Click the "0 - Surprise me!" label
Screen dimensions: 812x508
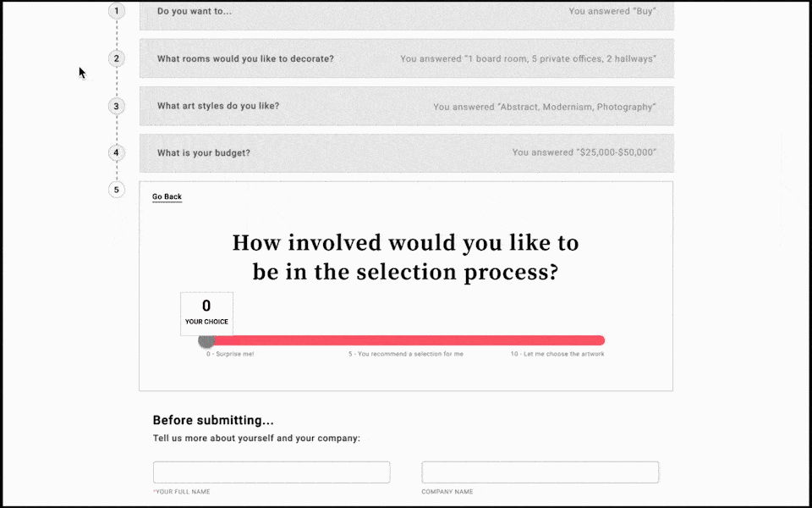point(230,354)
